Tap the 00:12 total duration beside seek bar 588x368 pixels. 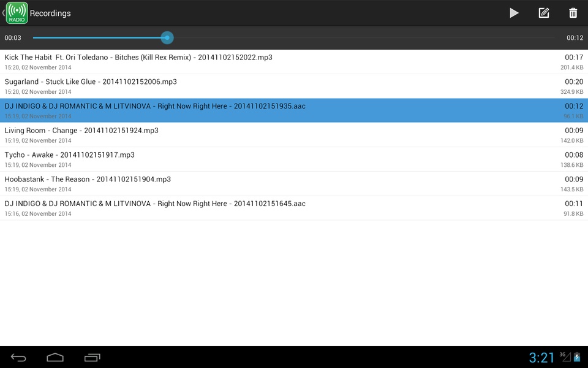pos(575,37)
